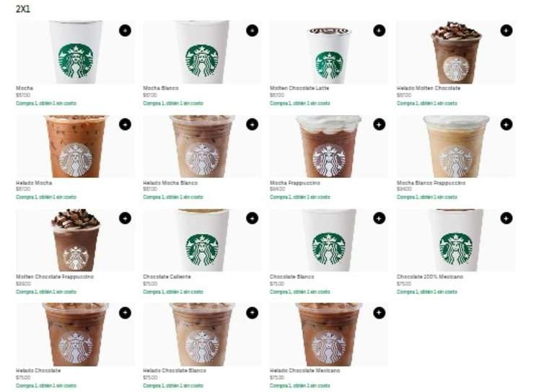Click plus icon on Mocha Blanco

pyautogui.click(x=252, y=31)
